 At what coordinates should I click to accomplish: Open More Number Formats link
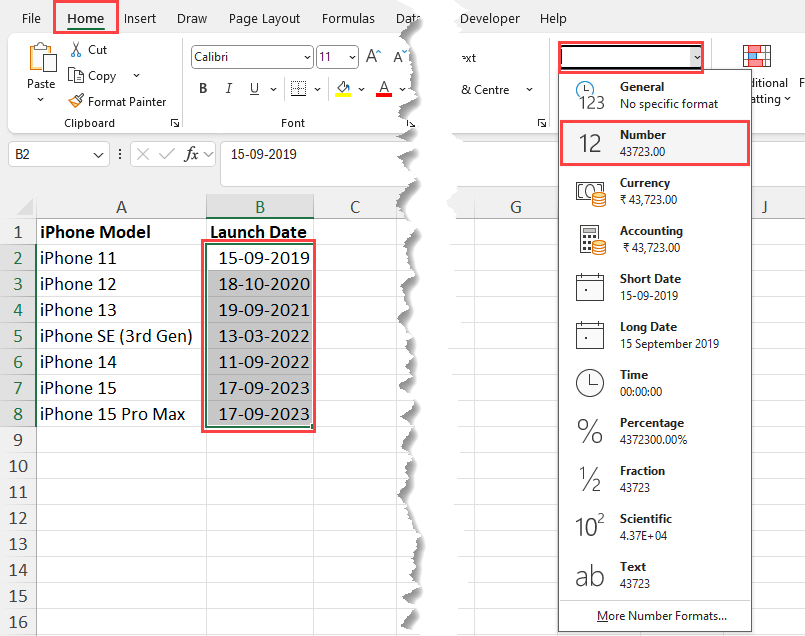662,615
